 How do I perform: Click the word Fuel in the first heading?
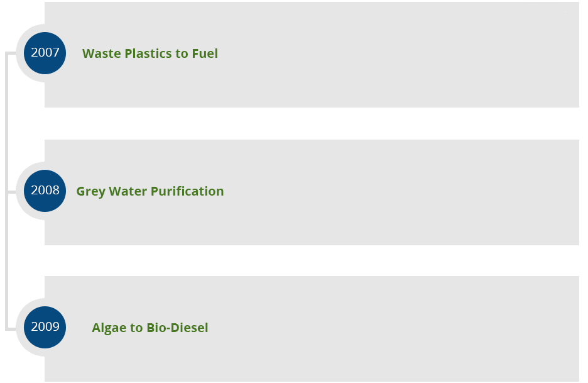[205, 53]
